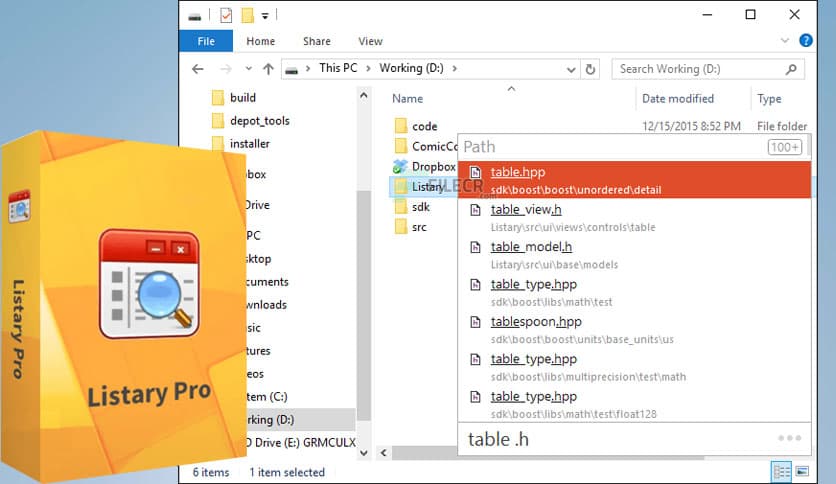Open the address bar history dropdown
This screenshot has width=836, height=484.
coord(570,69)
